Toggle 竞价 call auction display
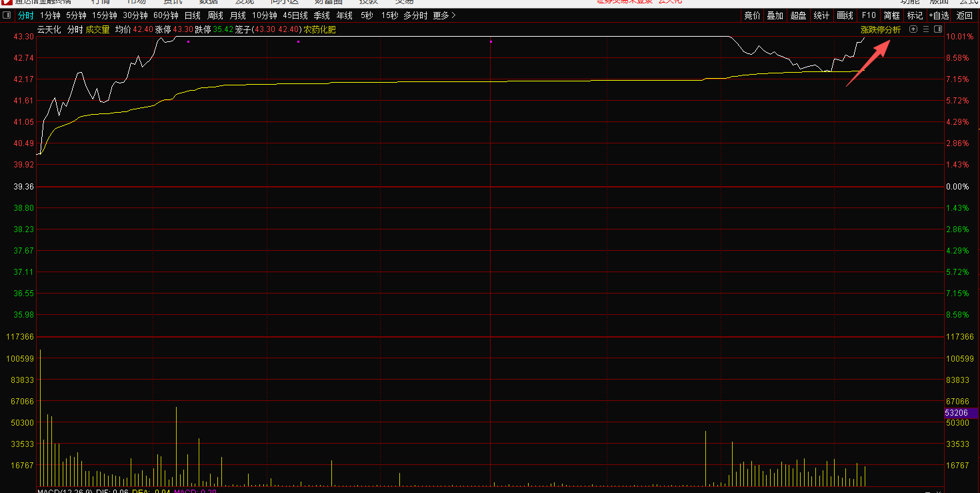This screenshot has width=980, height=493. 752,15
